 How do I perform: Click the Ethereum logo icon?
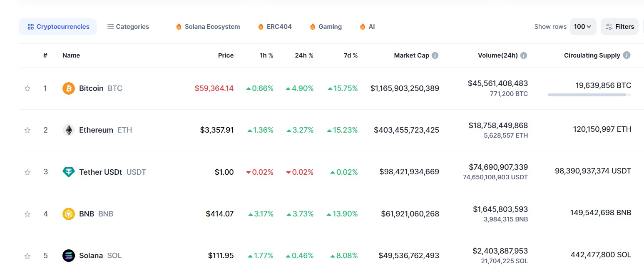pyautogui.click(x=69, y=130)
